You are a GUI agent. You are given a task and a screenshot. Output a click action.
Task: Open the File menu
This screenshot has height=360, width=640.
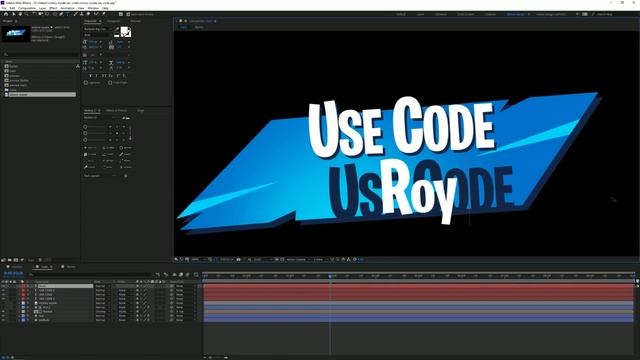pos(4,8)
